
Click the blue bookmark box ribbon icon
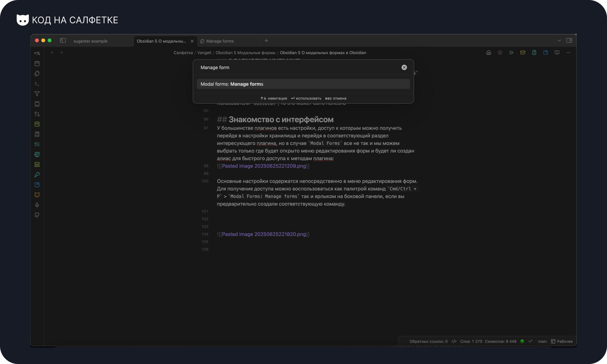[x=37, y=185]
